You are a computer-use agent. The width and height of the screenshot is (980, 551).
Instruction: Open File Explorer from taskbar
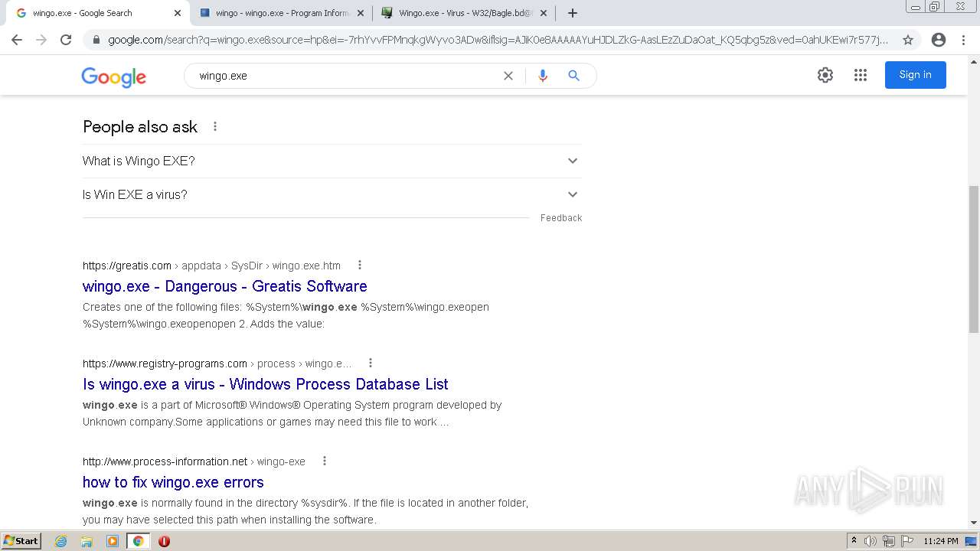pos(87,541)
